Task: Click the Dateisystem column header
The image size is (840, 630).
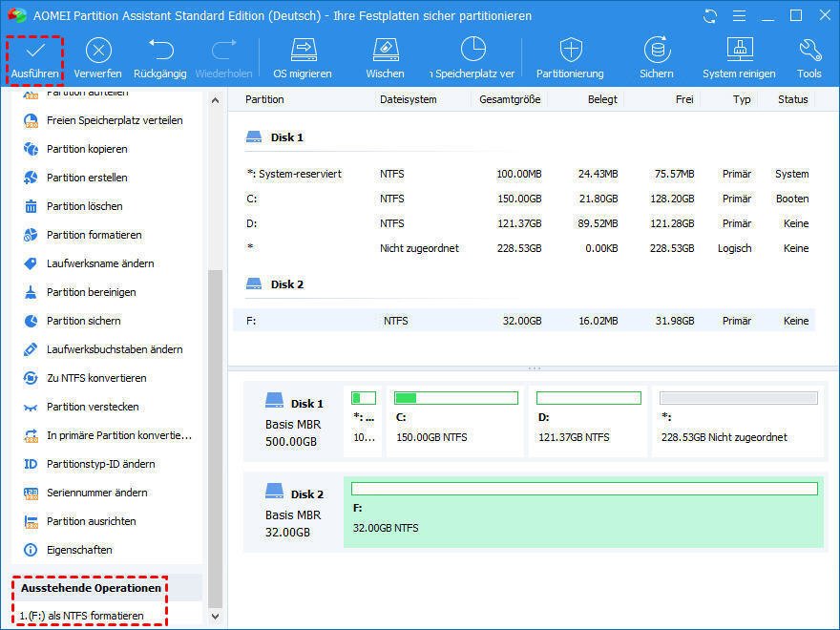Action: coord(409,99)
